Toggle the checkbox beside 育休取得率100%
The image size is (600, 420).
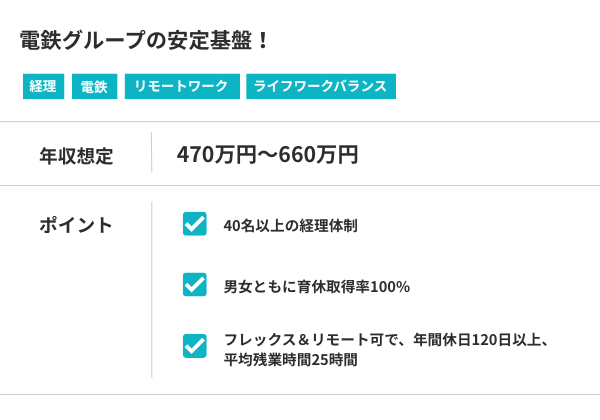(195, 285)
